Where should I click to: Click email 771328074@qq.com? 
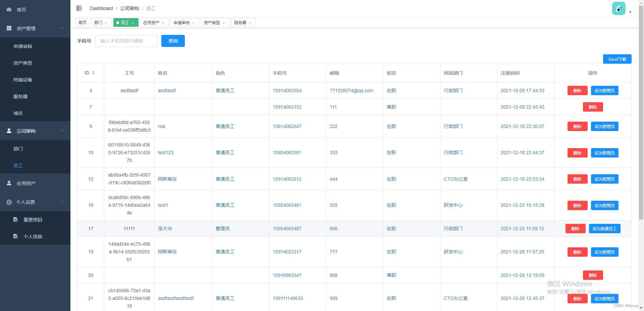coord(352,90)
